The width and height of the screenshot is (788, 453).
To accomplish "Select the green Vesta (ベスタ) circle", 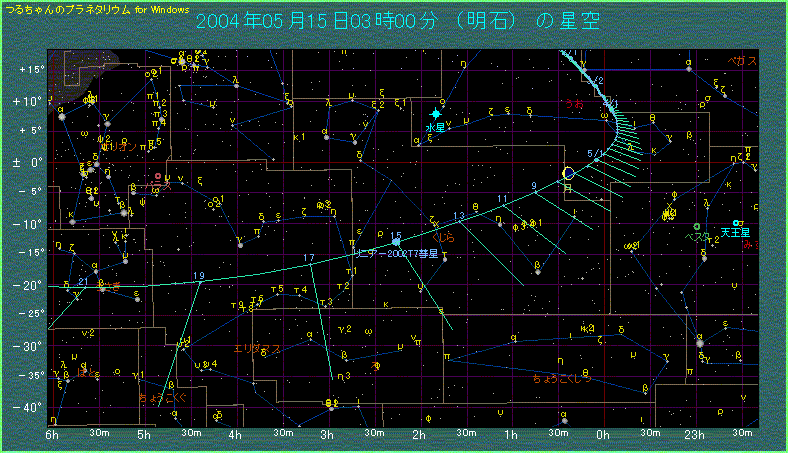I will point(696,227).
